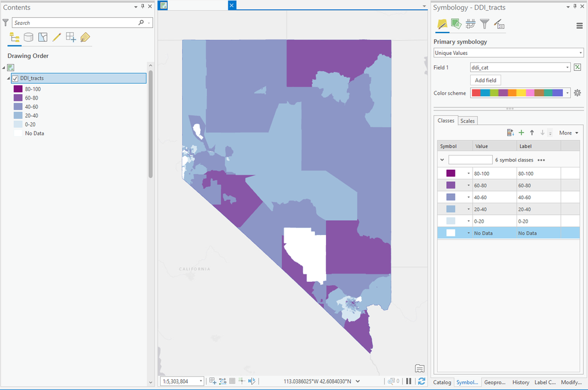Viewport: 588px width, 390px height.
Task: Add unlisted value with green plus
Action: [521, 133]
